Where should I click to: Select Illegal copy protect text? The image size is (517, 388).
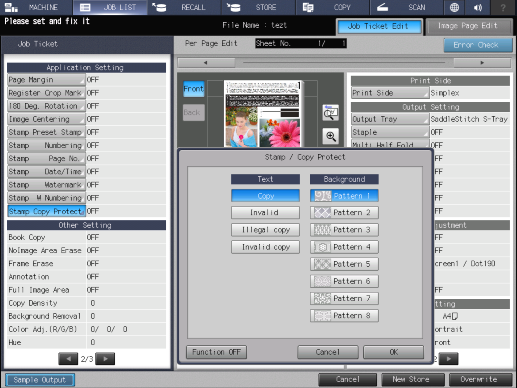tap(265, 230)
